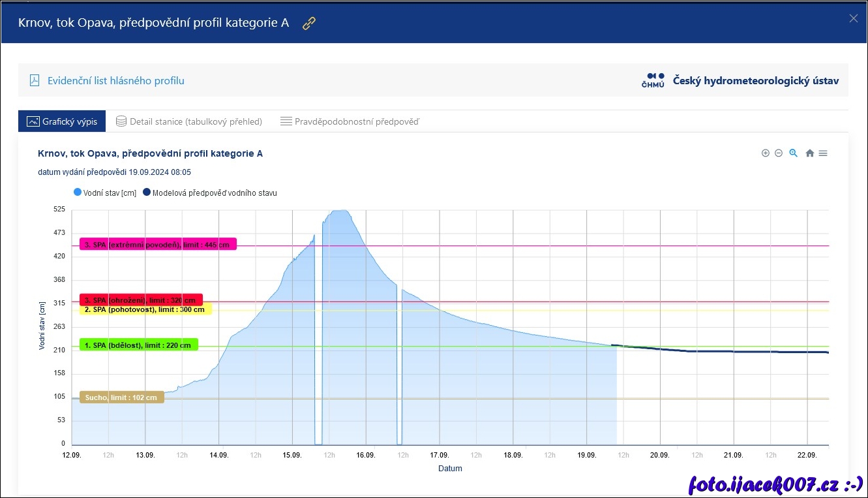Click the yellow 2. SPA pohotovost label
Image resolution: width=868 pixels, height=498 pixels.
145,310
